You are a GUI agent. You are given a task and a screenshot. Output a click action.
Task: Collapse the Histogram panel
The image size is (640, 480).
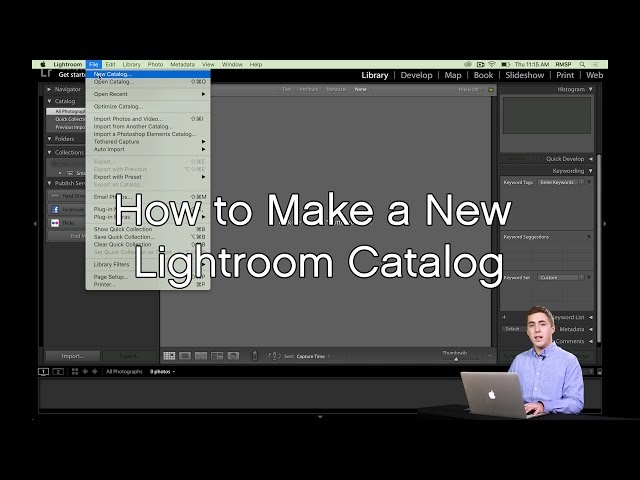point(590,89)
